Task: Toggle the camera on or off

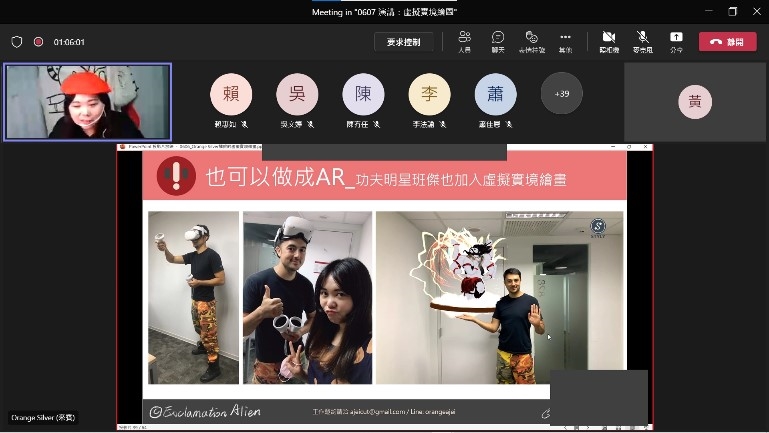Action: [x=609, y=40]
